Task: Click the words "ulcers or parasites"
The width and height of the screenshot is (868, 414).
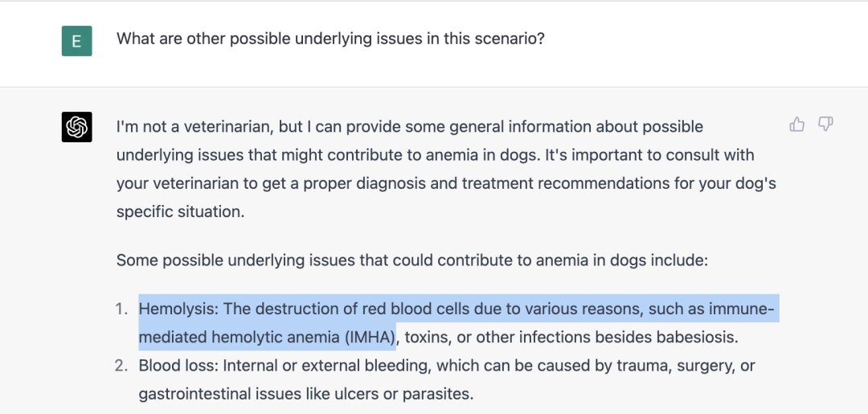Action: (411, 394)
